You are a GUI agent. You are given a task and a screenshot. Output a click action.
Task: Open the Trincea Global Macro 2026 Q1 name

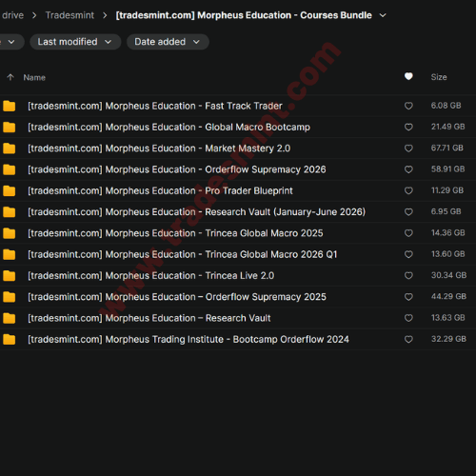coord(183,254)
